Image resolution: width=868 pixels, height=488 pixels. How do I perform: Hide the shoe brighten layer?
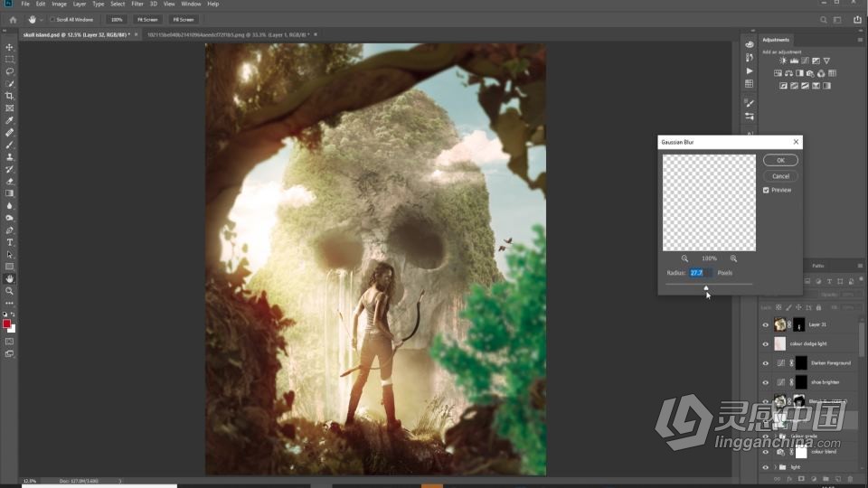766,382
